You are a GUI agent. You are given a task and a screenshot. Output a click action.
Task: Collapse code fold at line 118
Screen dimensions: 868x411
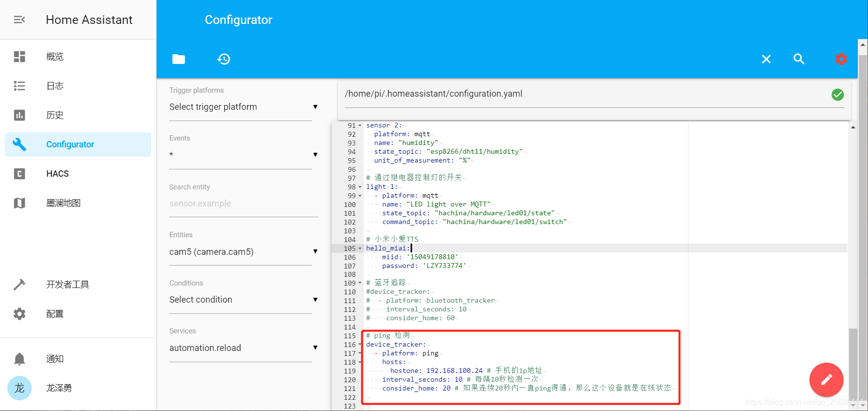click(360, 362)
